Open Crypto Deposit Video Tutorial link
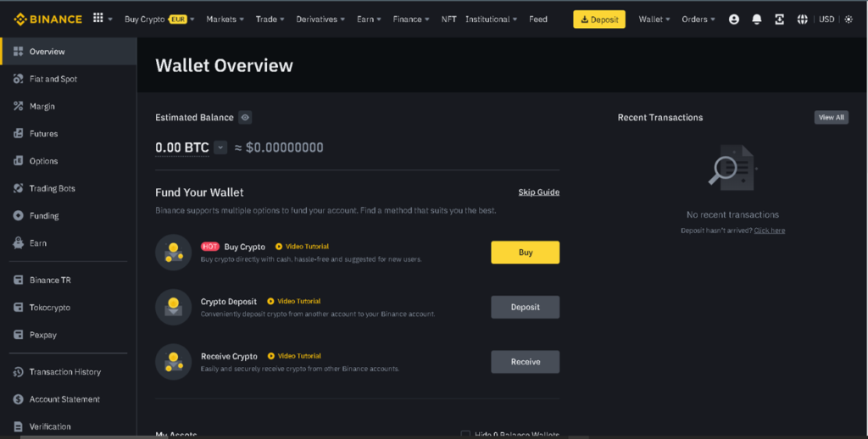 click(294, 301)
